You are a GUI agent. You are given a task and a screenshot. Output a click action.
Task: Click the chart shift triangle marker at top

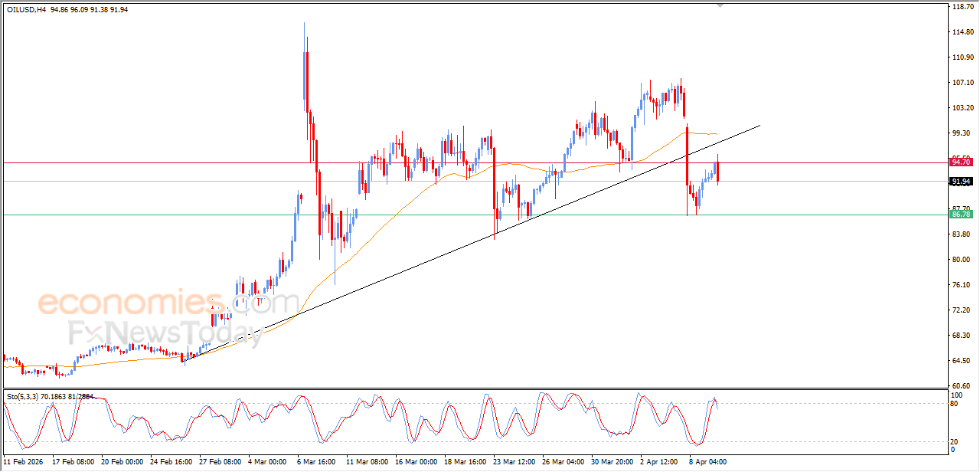tap(719, 5)
